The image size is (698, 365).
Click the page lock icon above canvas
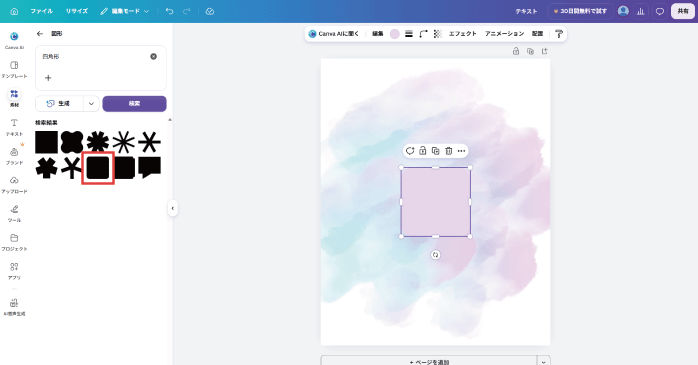click(516, 51)
